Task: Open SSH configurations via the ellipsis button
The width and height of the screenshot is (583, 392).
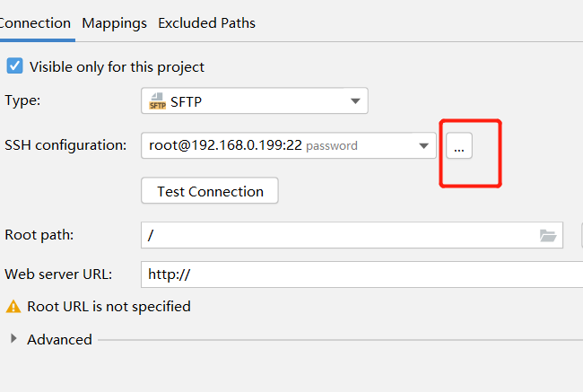Action: point(459,145)
